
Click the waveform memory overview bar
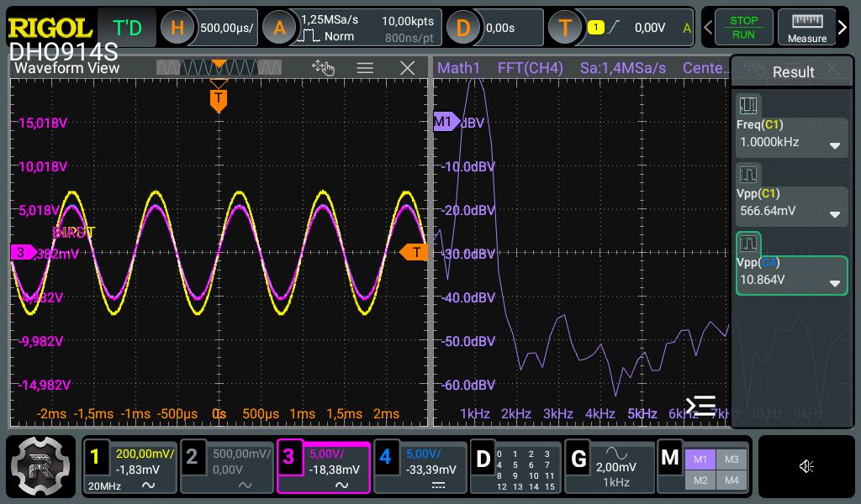(x=219, y=67)
